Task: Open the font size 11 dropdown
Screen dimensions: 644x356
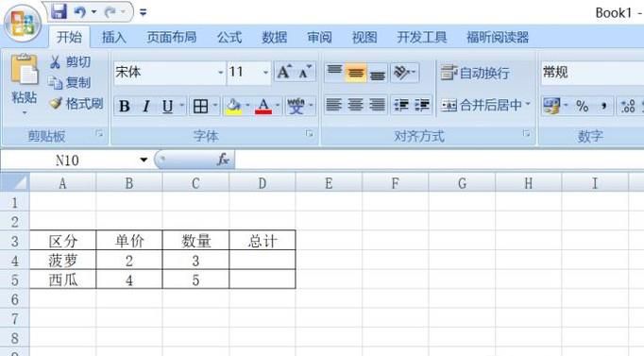Action: pyautogui.click(x=265, y=73)
